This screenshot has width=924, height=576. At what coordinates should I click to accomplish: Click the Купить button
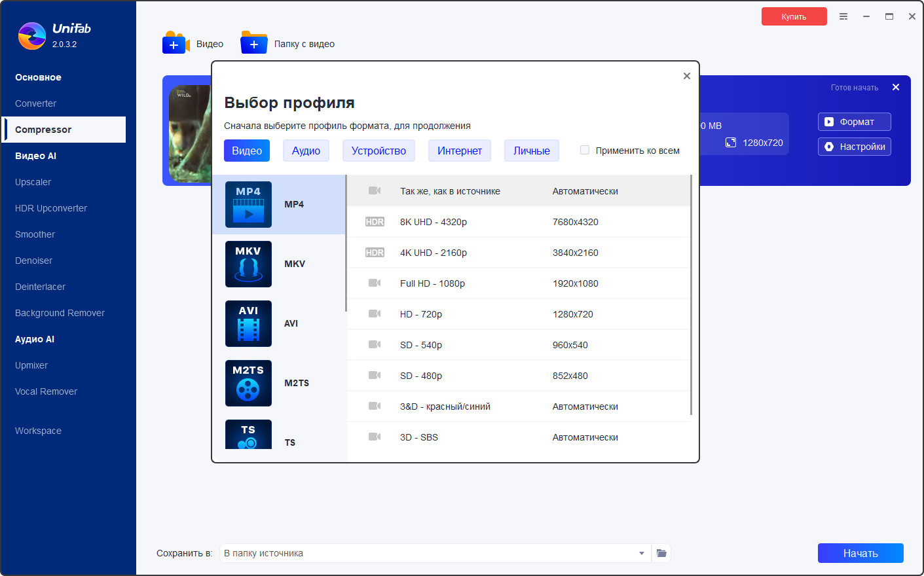794,16
